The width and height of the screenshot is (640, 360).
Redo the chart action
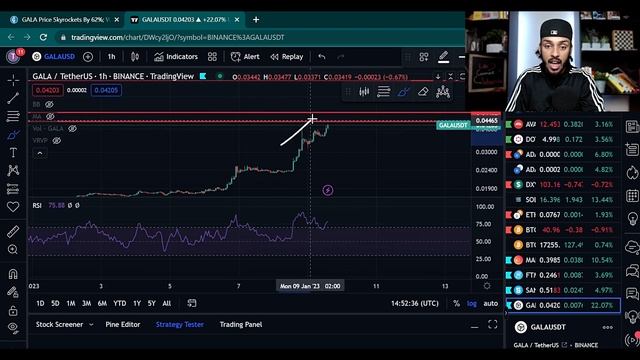[x=341, y=57]
